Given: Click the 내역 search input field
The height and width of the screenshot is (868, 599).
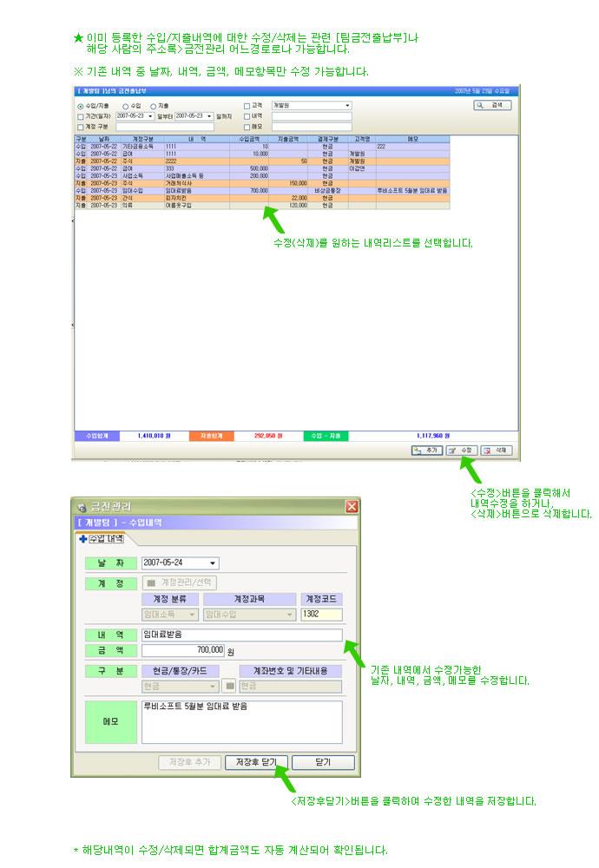Looking at the screenshot, I should (x=311, y=116).
